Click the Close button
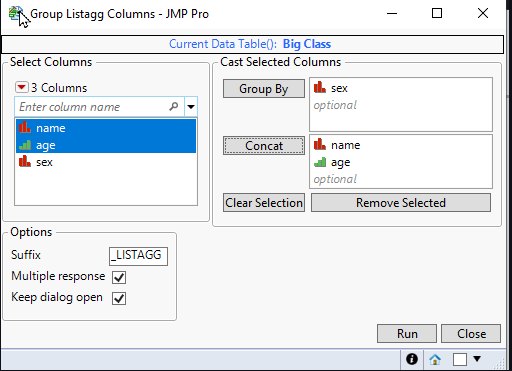Screen dimensions: 512x371 (471, 333)
